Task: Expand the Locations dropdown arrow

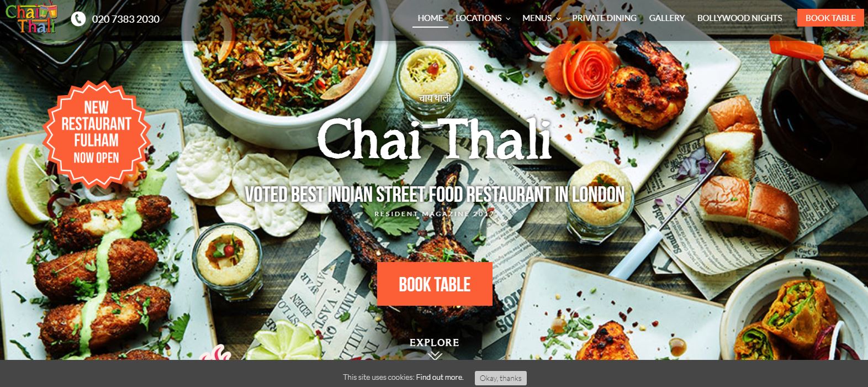Action: coord(508,19)
